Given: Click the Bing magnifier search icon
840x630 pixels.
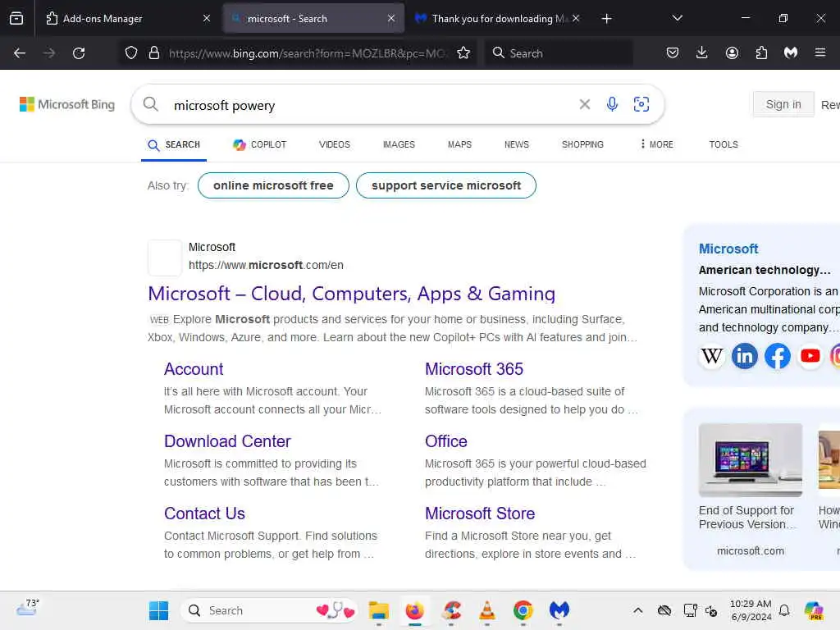Looking at the screenshot, I should click(151, 104).
